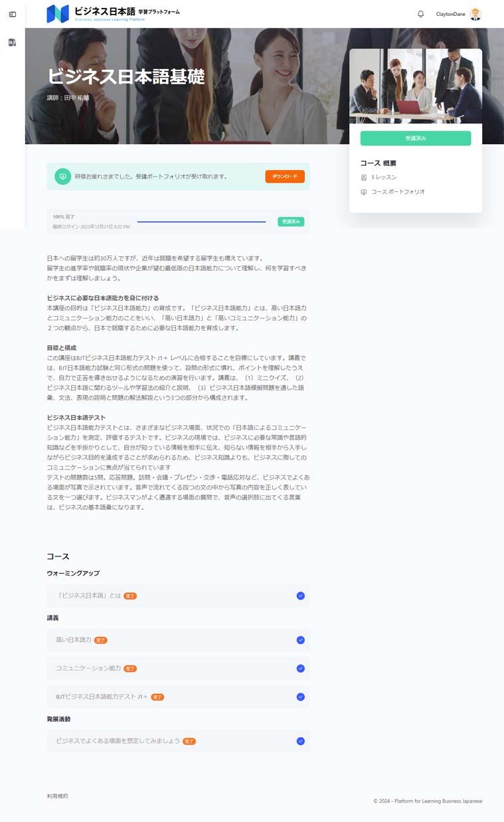Click the 100% course progress bar
504x822 pixels.
tap(201, 222)
